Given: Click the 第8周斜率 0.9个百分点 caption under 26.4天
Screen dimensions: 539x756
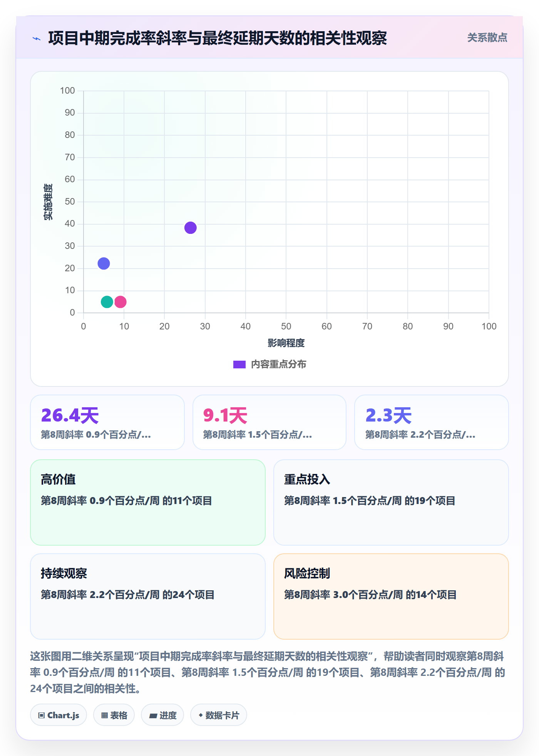Looking at the screenshot, I should (96, 435).
